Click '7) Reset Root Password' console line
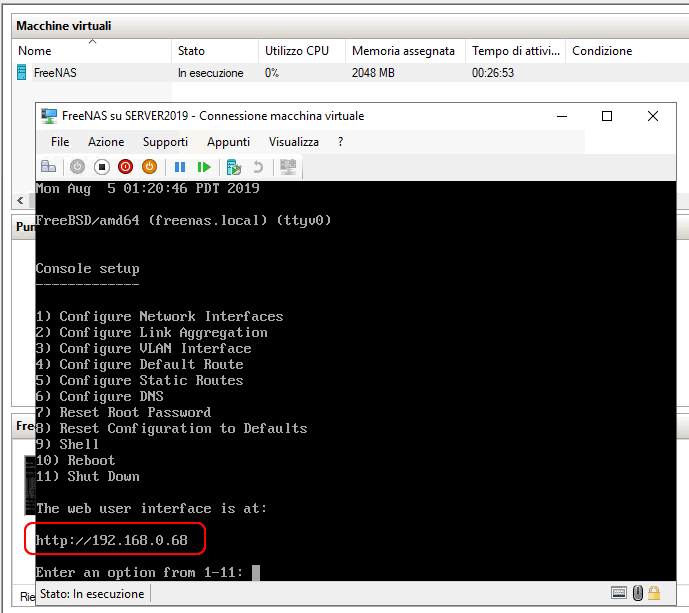The width and height of the screenshot is (689, 613). click(x=123, y=412)
